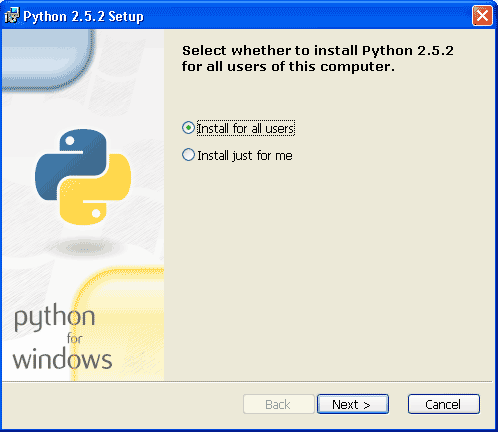This screenshot has width=498, height=432.
Task: Click the "Install for all users" label text
Action: [x=246, y=128]
